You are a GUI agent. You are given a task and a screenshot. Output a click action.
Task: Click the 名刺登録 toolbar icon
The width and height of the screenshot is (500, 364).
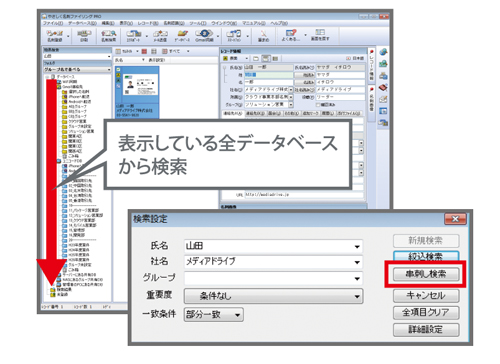[55, 36]
